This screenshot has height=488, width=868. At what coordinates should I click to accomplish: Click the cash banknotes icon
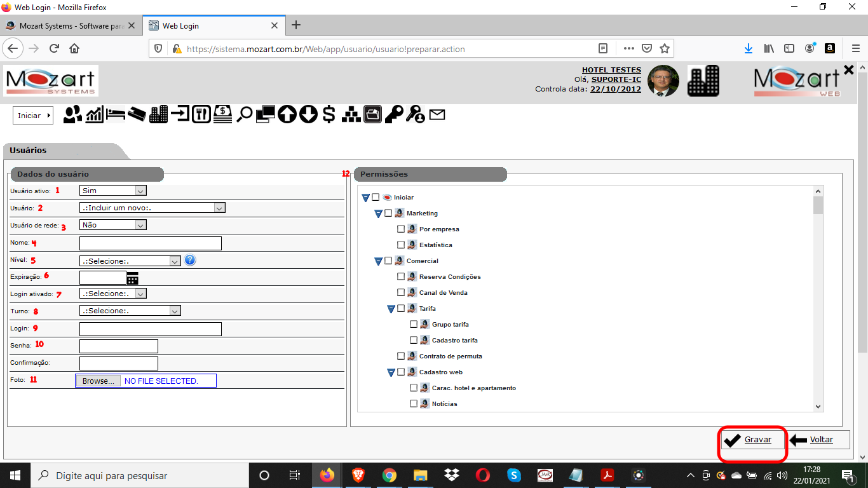pos(222,114)
